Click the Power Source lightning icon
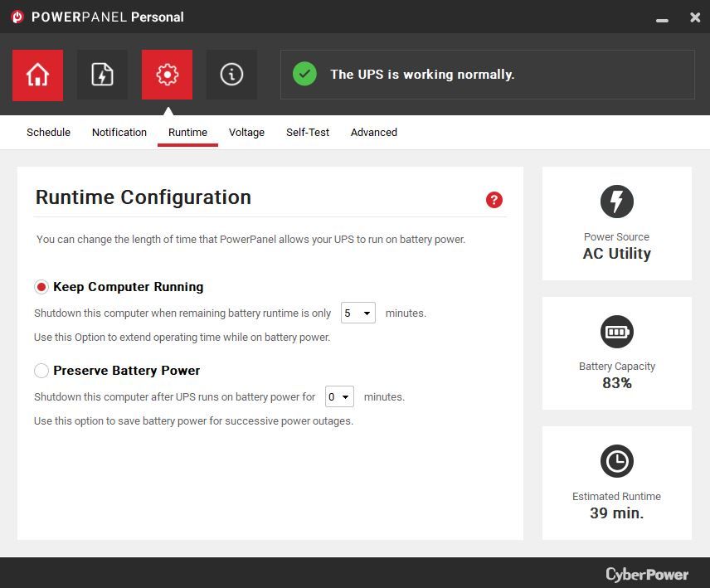 tap(617, 202)
